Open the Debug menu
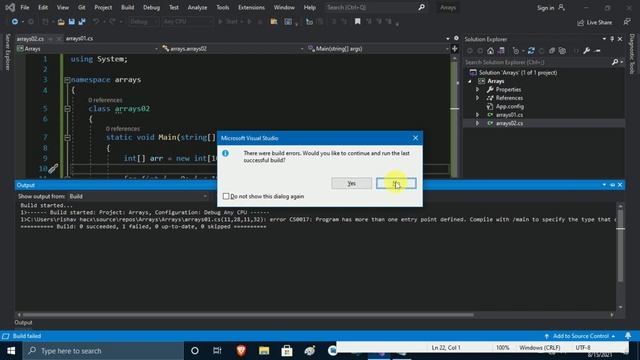Screen dimensions: 640x360 click(x=151, y=7)
